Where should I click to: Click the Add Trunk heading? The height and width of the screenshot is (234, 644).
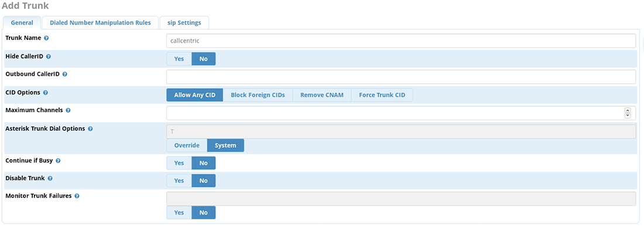pos(25,6)
